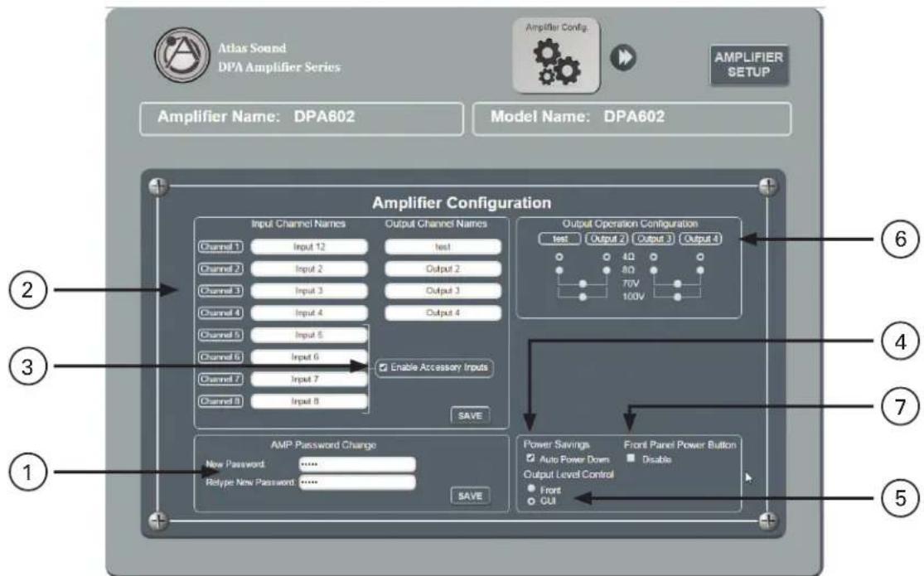Toggle the Auto Power Down checkbox
The width and height of the screenshot is (924, 576).
pyautogui.click(x=530, y=458)
